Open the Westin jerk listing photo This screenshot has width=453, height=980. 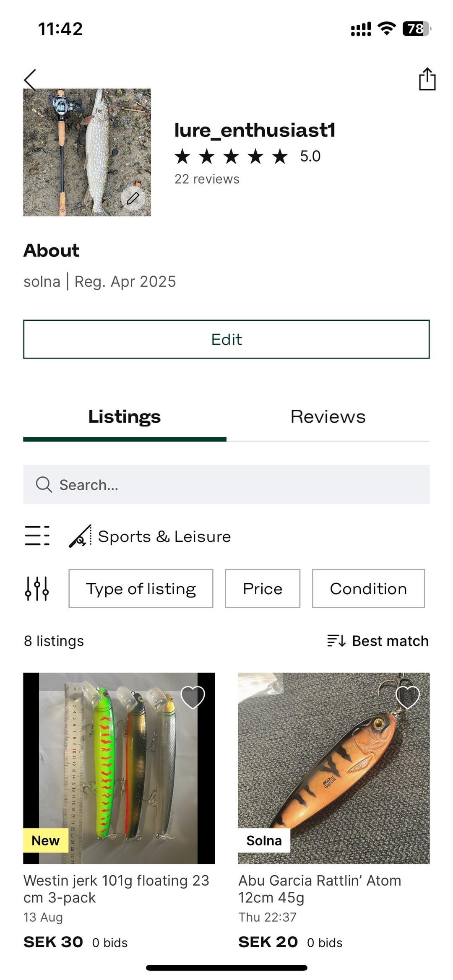[x=119, y=768]
